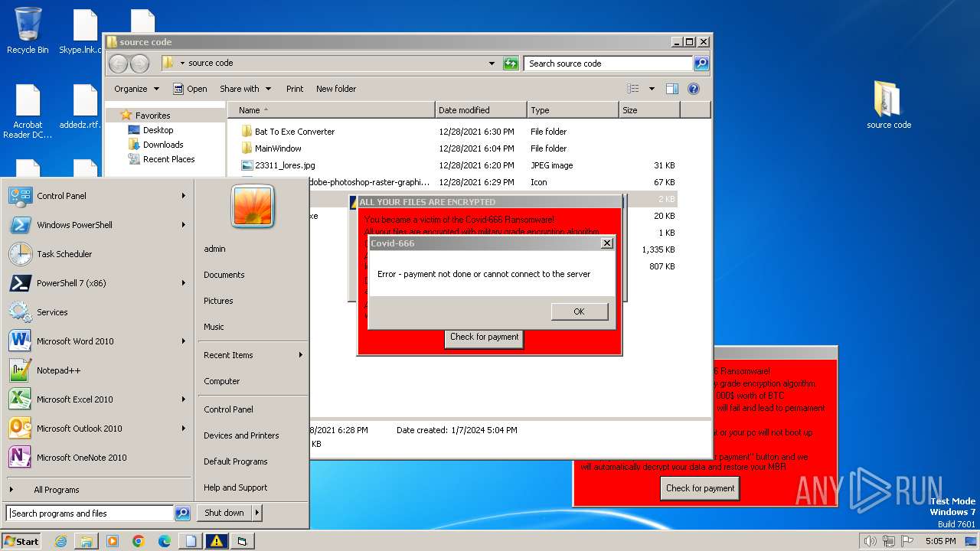The image size is (980, 551).
Task: Select the warning-icon ransomware taskbar button
Action: click(x=217, y=541)
